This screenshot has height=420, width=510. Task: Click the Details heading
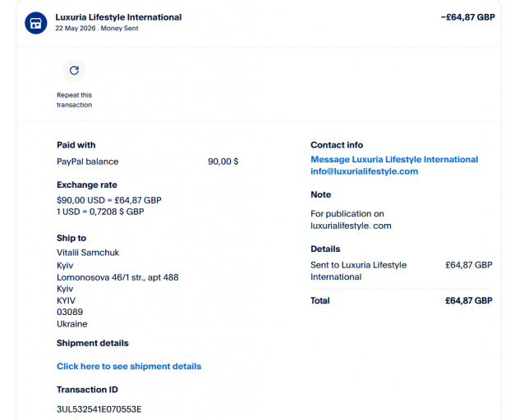(325, 249)
